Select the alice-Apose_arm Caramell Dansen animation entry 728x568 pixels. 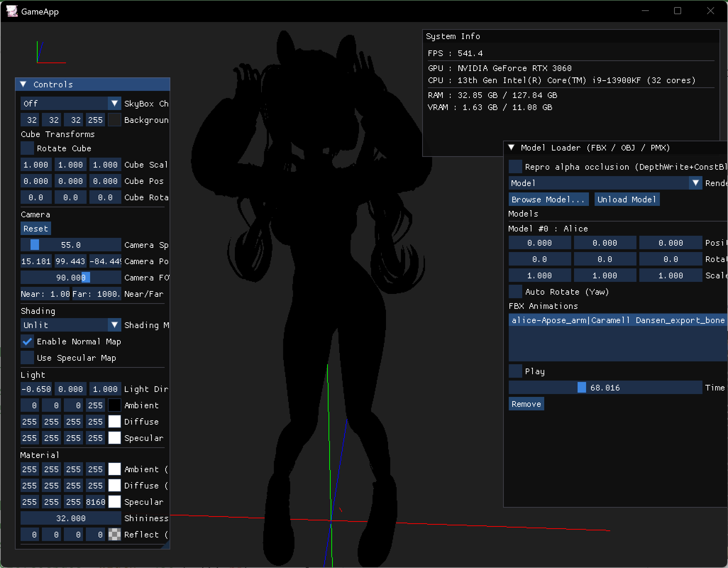tap(617, 321)
